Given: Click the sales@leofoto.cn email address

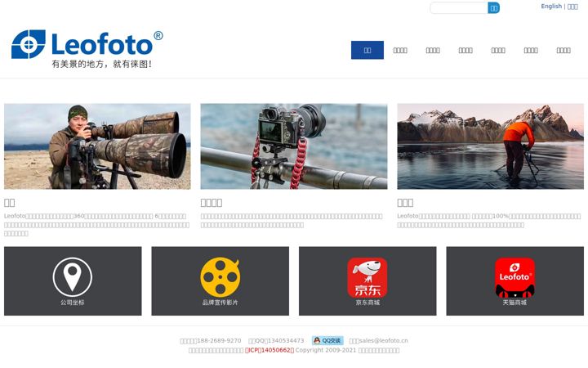Looking at the screenshot, I should click(383, 340).
